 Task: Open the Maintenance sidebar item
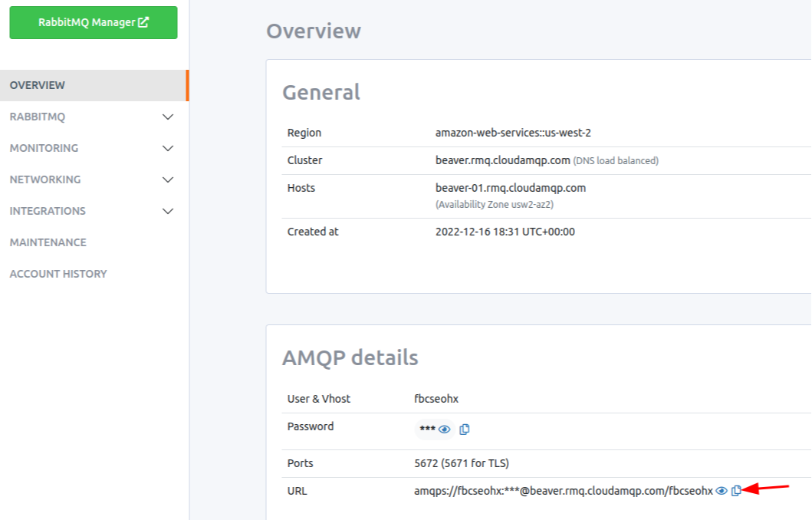click(x=48, y=242)
